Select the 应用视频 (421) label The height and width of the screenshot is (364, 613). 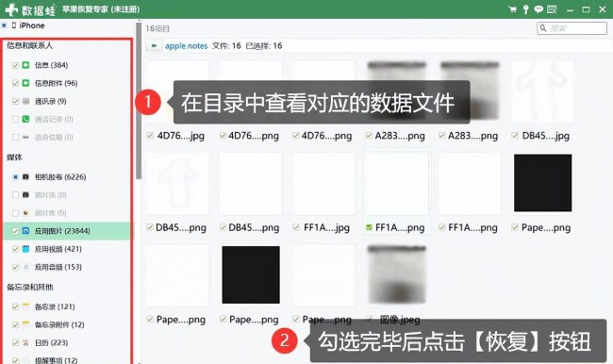coord(58,249)
